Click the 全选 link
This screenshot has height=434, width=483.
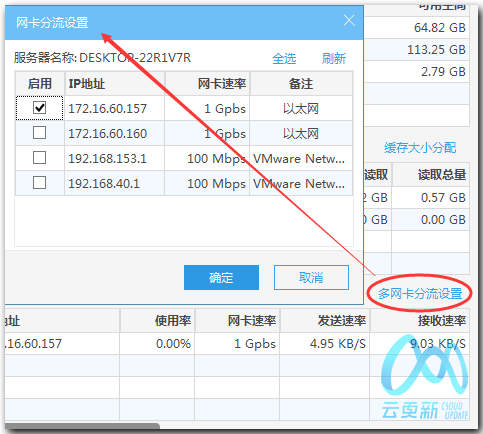(284, 59)
